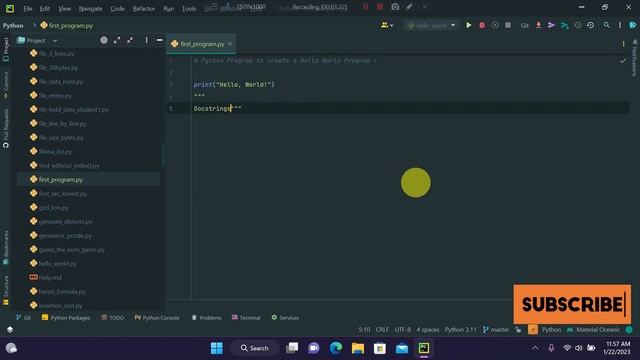Image resolution: width=640 pixels, height=360 pixels.
Task: Click the blue plugin icon at the toolbar end
Action: (633, 25)
